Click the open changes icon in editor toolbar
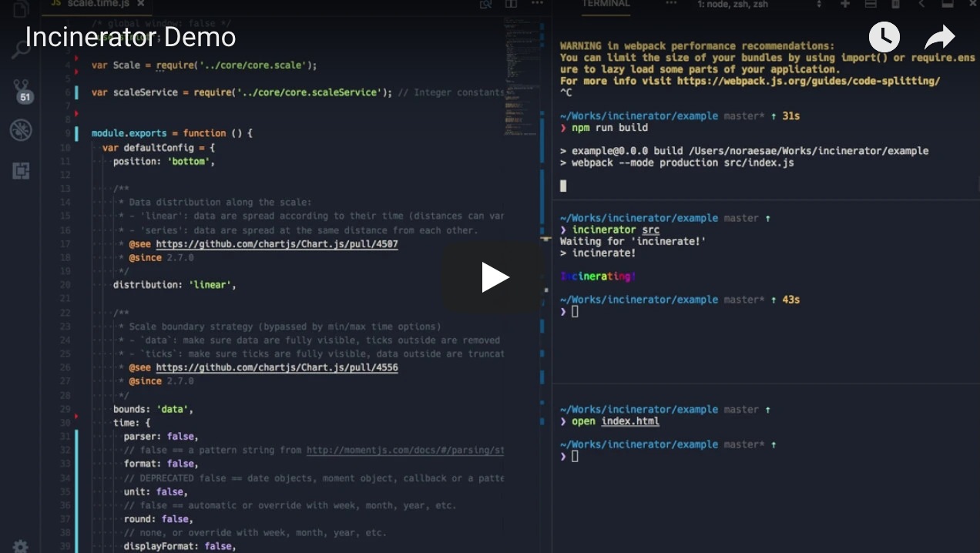980x553 pixels. coord(486,4)
